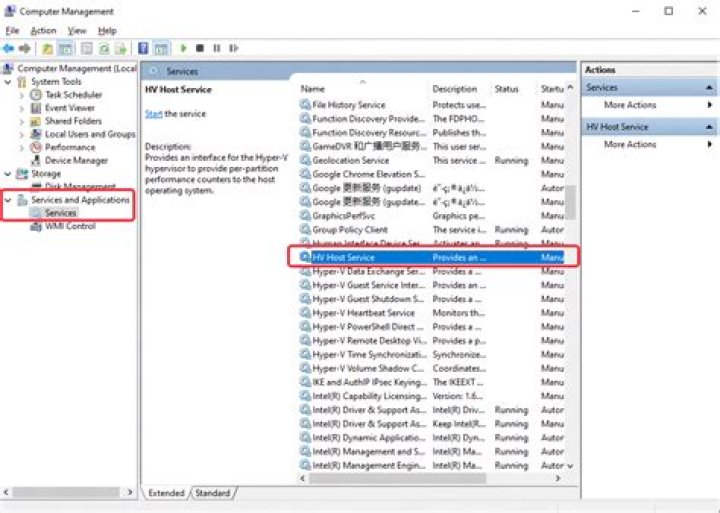Click the gear icon for Group Policy Client
Viewport: 720px width, 513px height.
[x=305, y=229]
